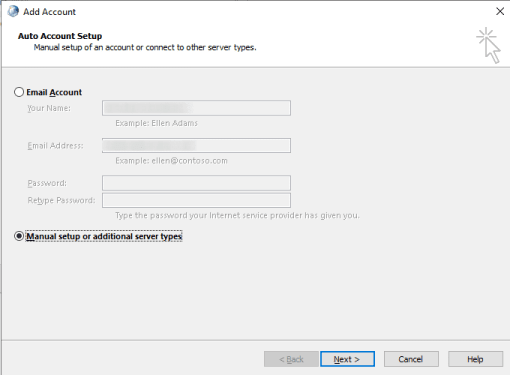Open Help for this dialog

[x=475, y=359]
